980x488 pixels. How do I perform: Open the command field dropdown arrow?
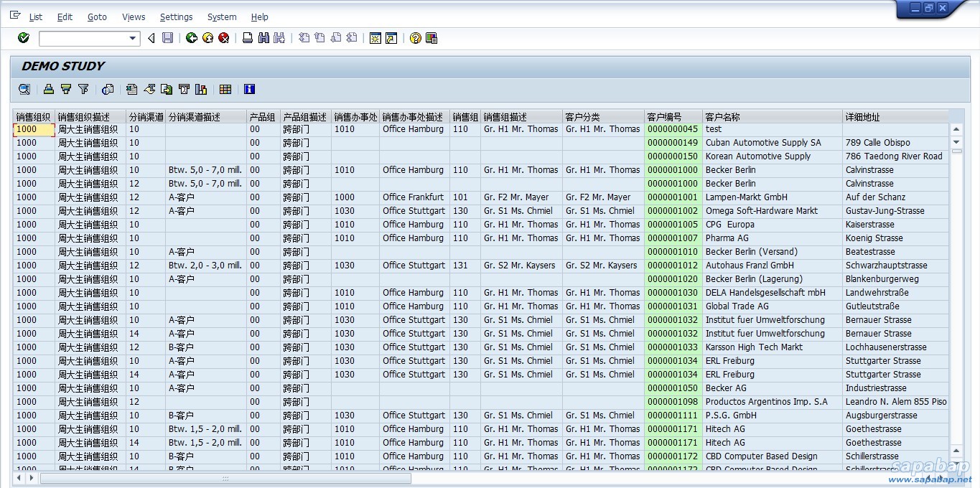133,39
